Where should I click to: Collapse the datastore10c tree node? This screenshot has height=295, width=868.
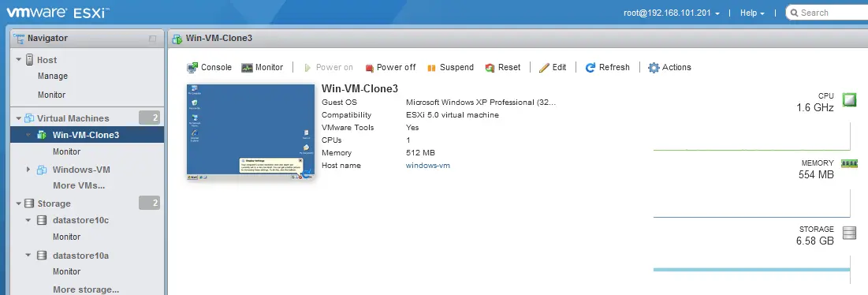[x=28, y=220]
